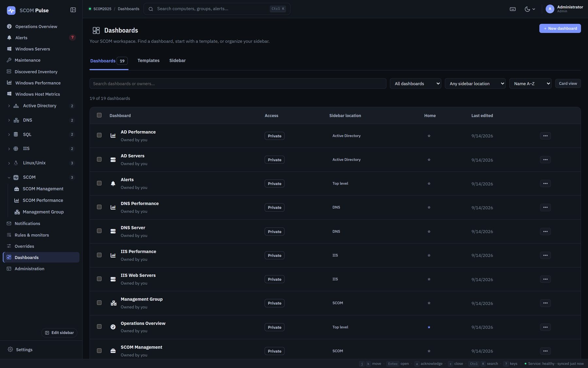
Task: Focus the Search dashboards or owners field
Action: (238, 83)
